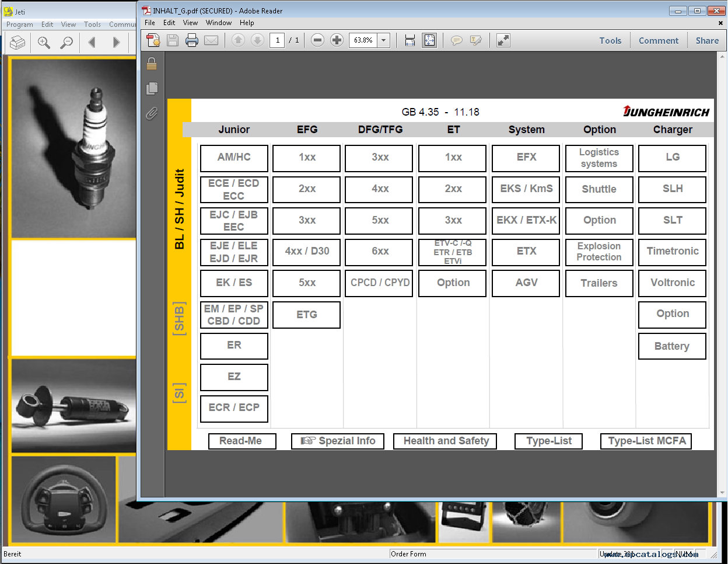Select the ECR / ECP button
This screenshot has width=728, height=564.
[234, 408]
